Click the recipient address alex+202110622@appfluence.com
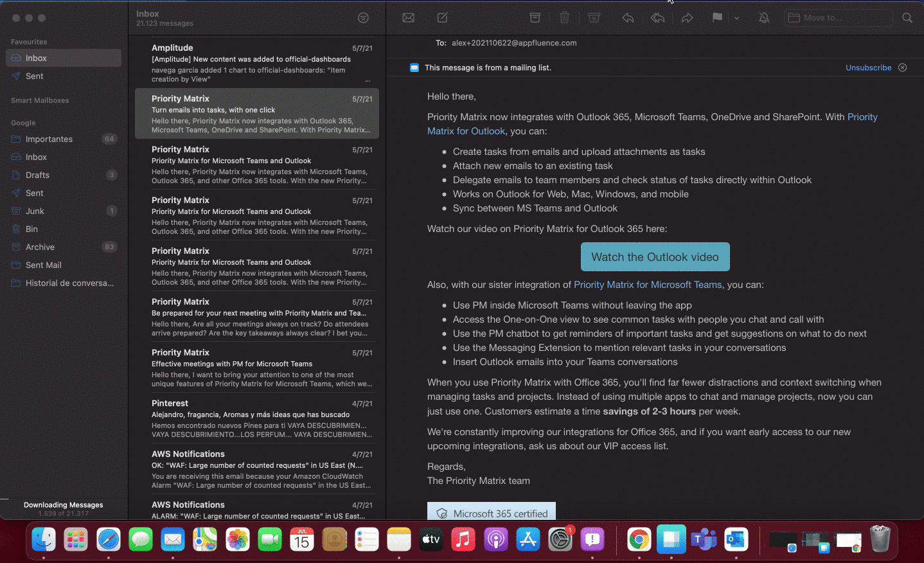 [x=514, y=43]
